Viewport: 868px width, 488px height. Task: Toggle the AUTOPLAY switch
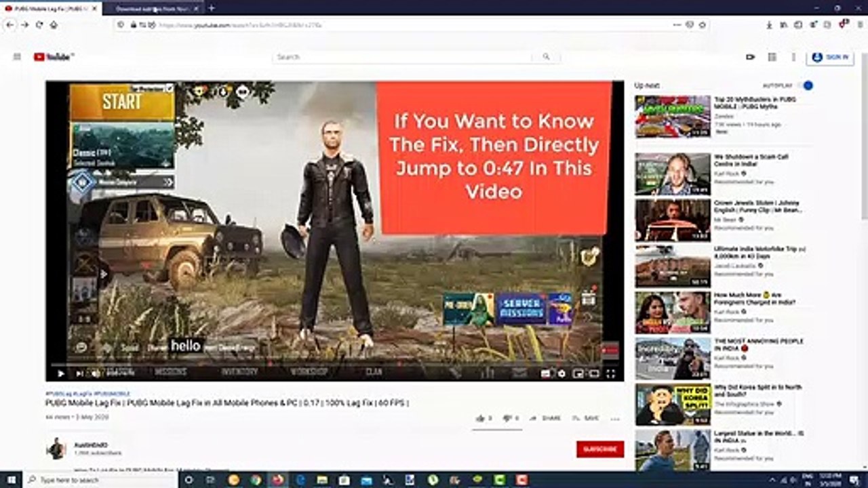806,85
